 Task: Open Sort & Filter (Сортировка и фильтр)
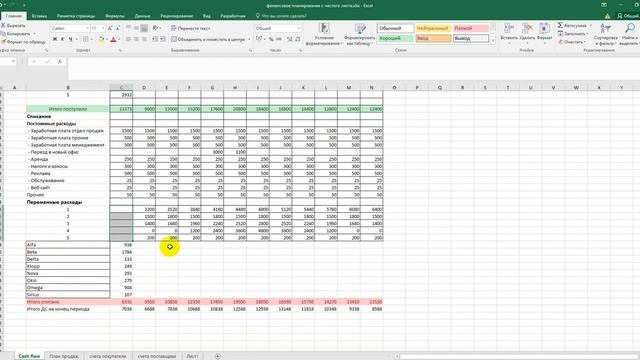[x=606, y=34]
